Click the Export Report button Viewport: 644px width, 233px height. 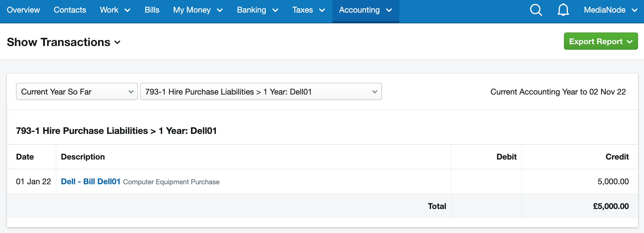595,41
